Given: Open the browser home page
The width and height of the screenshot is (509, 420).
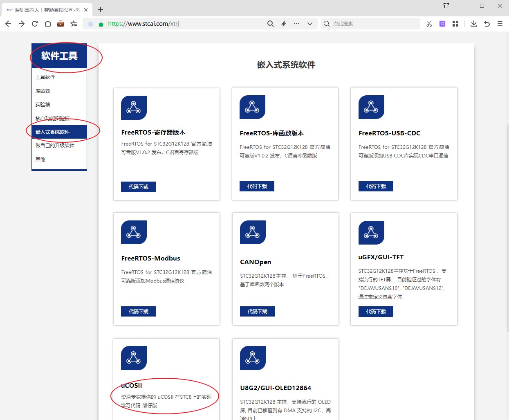Looking at the screenshot, I should [48, 24].
